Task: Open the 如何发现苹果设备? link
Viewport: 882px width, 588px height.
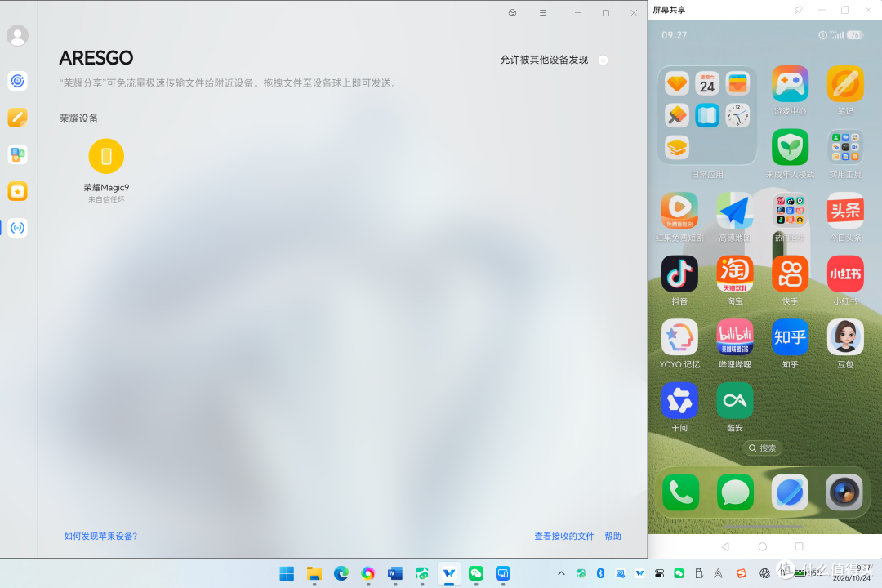Action: (x=100, y=537)
